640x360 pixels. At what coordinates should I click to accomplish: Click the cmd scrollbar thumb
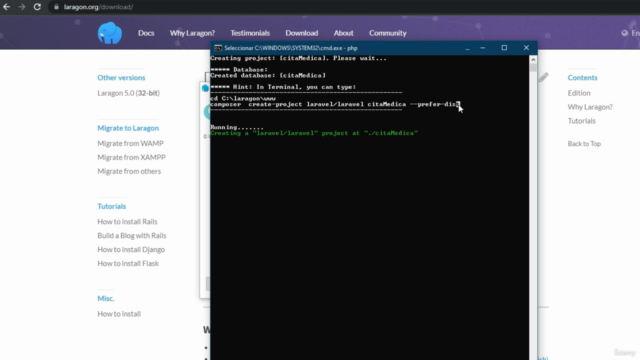(533, 68)
